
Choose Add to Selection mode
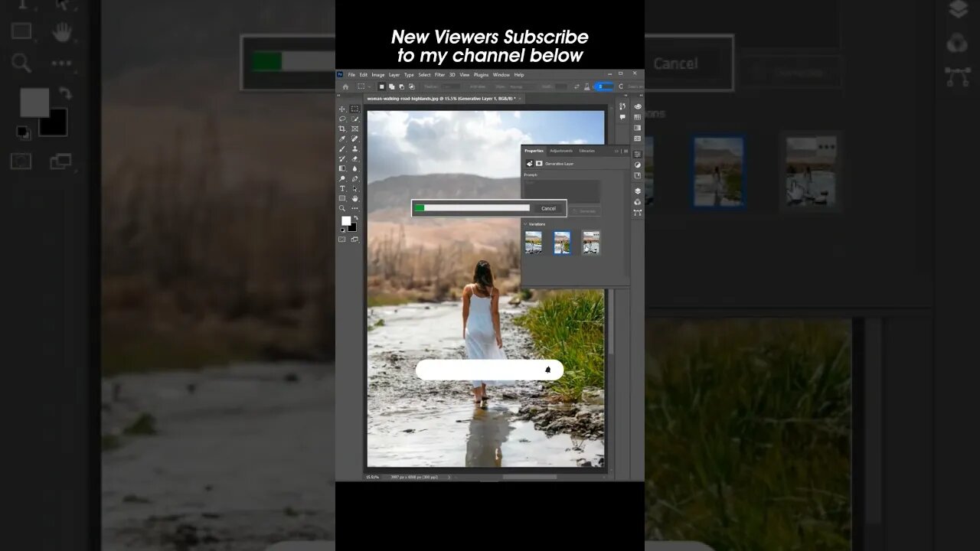click(x=391, y=86)
